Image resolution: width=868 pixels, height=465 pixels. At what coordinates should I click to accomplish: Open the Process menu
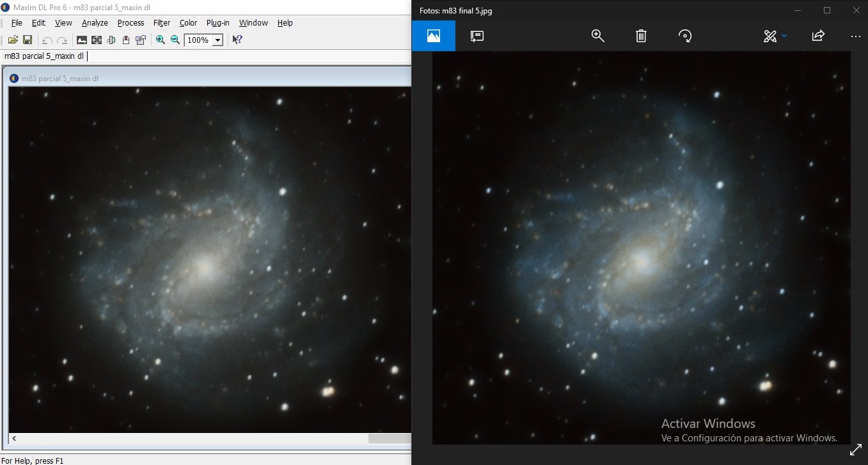(130, 22)
